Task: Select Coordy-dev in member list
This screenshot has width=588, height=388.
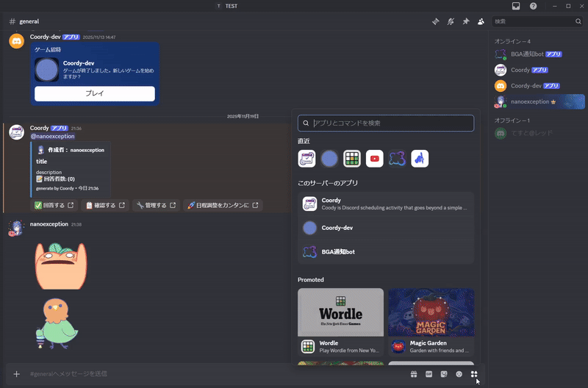Action: point(538,86)
